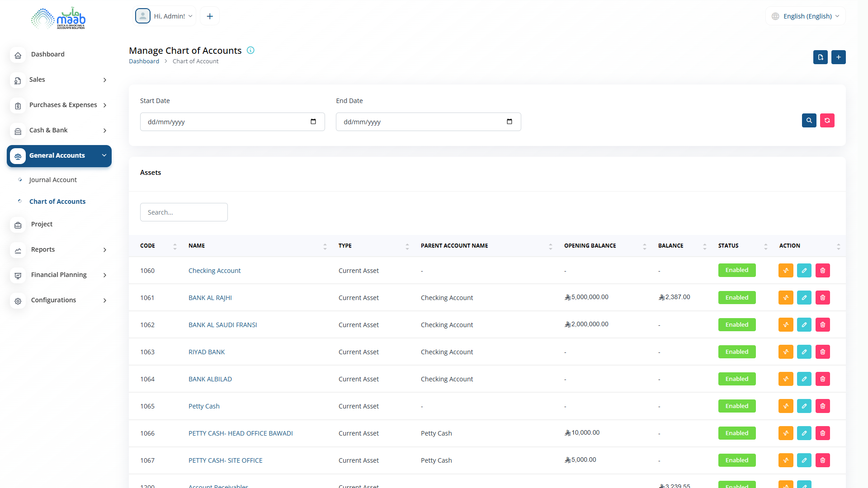Delete the BANK AL RAJHI account
The height and width of the screenshot is (488, 868).
point(823,298)
